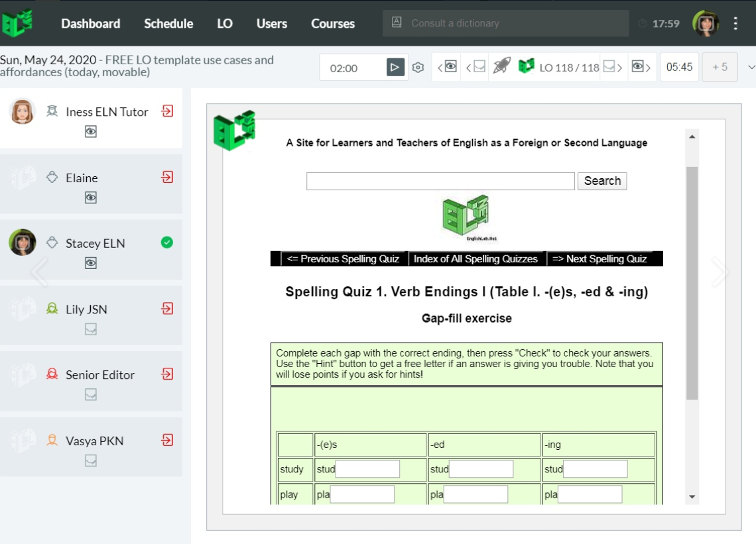756x544 pixels.
Task: Open Previous Spelling Quiz link
Action: point(343,259)
